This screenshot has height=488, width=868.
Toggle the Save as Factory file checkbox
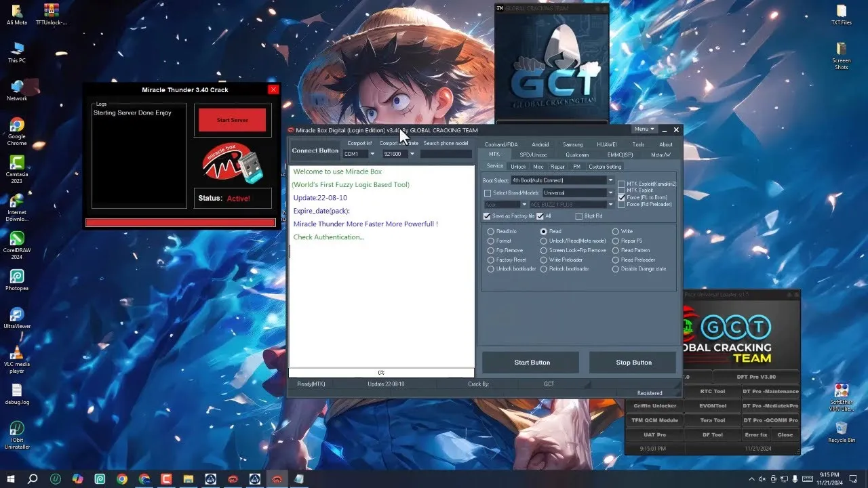pos(487,216)
